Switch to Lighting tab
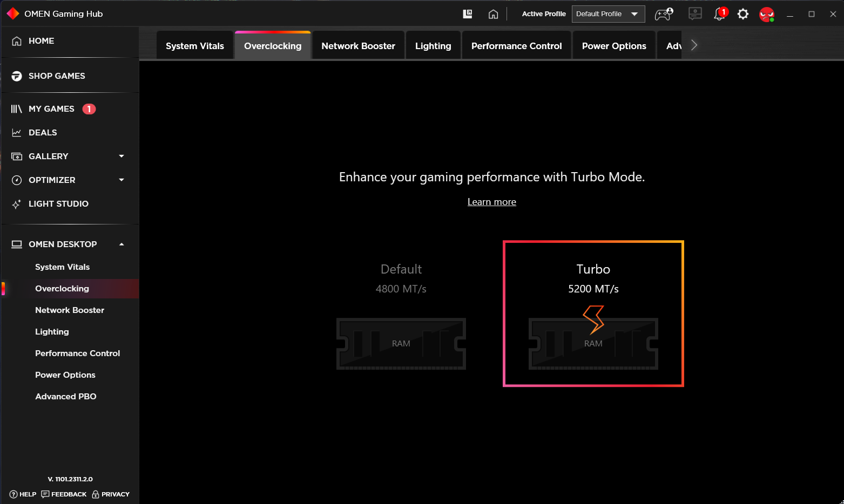Screen dimensions: 844x504 pyautogui.click(x=433, y=46)
